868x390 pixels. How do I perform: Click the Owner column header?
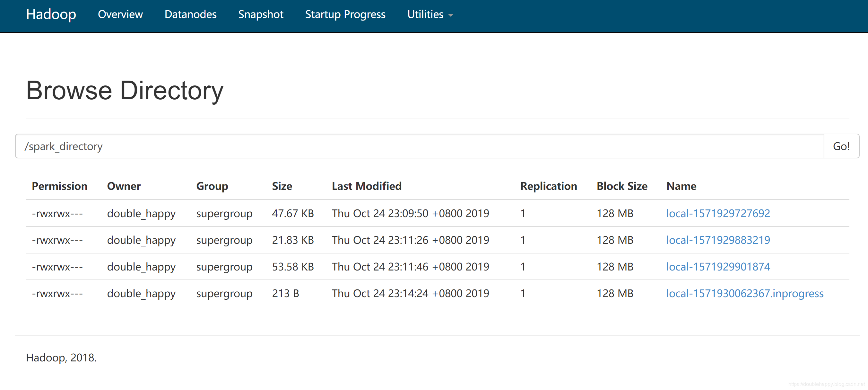pyautogui.click(x=124, y=186)
